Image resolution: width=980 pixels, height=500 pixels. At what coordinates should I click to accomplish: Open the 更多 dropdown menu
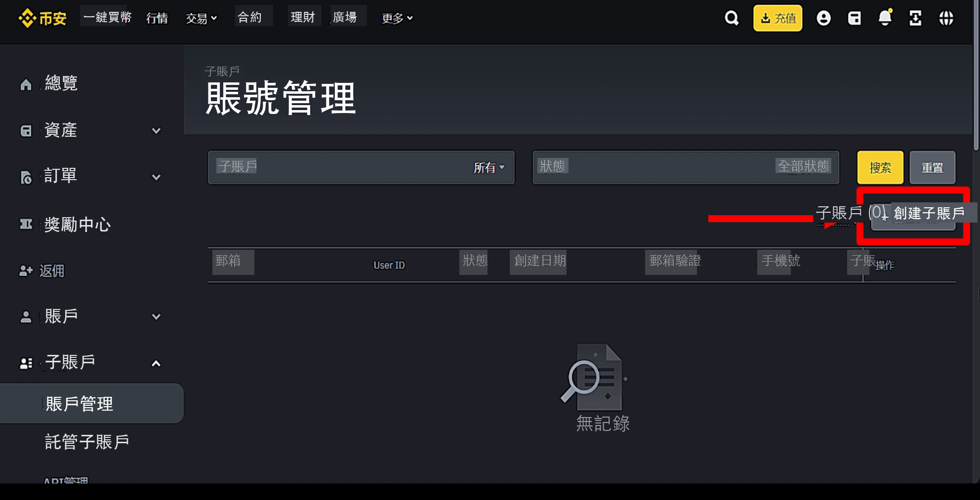[x=397, y=18]
